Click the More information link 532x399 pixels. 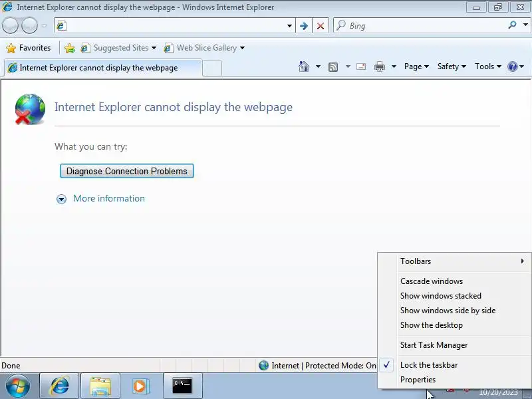pos(109,198)
